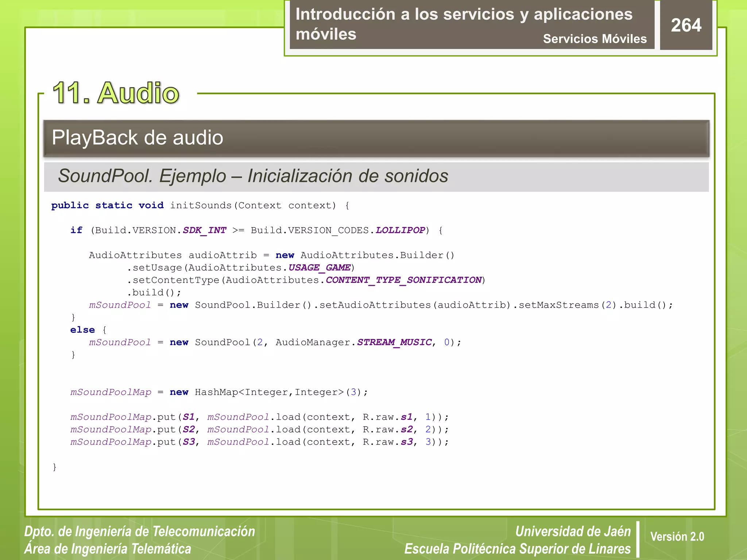
Task: Click the 'mSoundPoolMap.put(S3' code line
Action: tap(260, 442)
